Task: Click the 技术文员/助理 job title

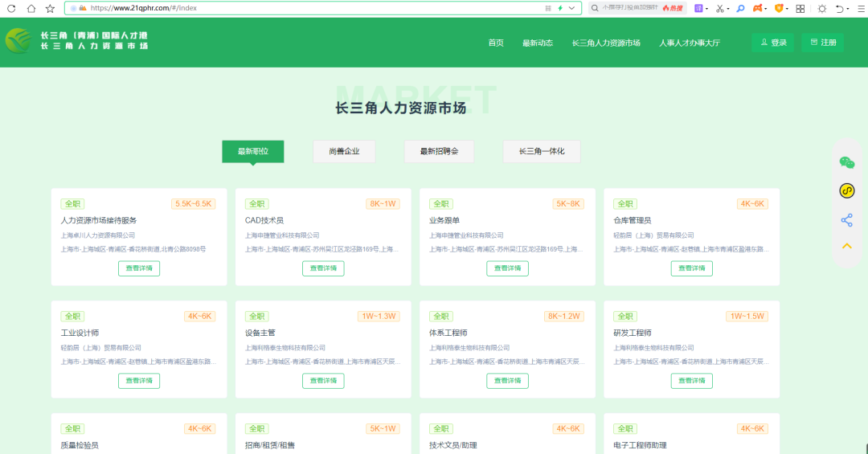Action: [x=452, y=445]
